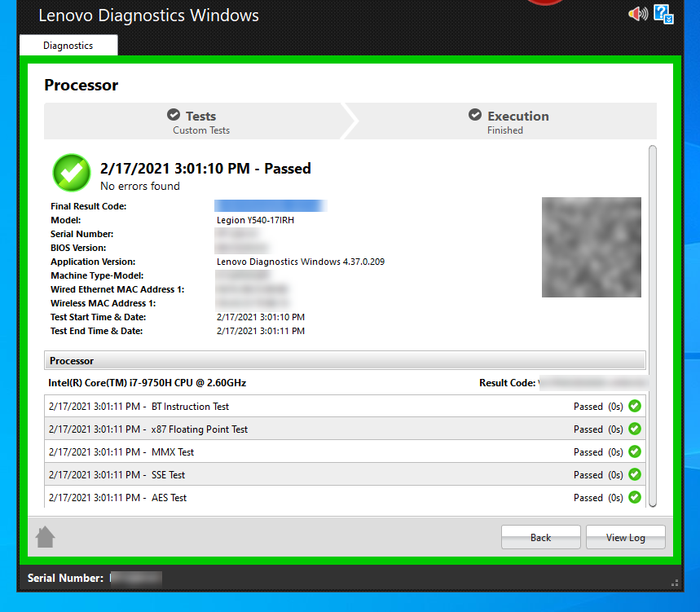The height and width of the screenshot is (612, 700).
Task: Click Test Start Time value 3:01:10 PM
Action: [x=261, y=317]
